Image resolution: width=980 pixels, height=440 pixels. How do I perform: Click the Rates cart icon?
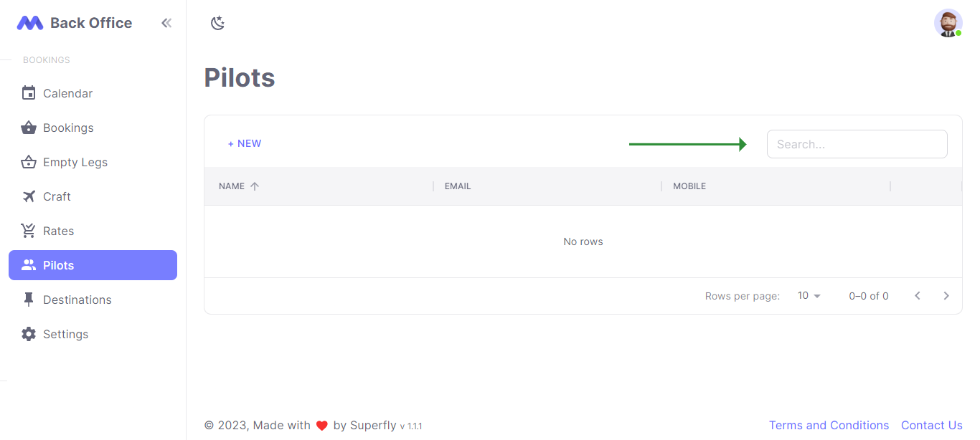(29, 231)
